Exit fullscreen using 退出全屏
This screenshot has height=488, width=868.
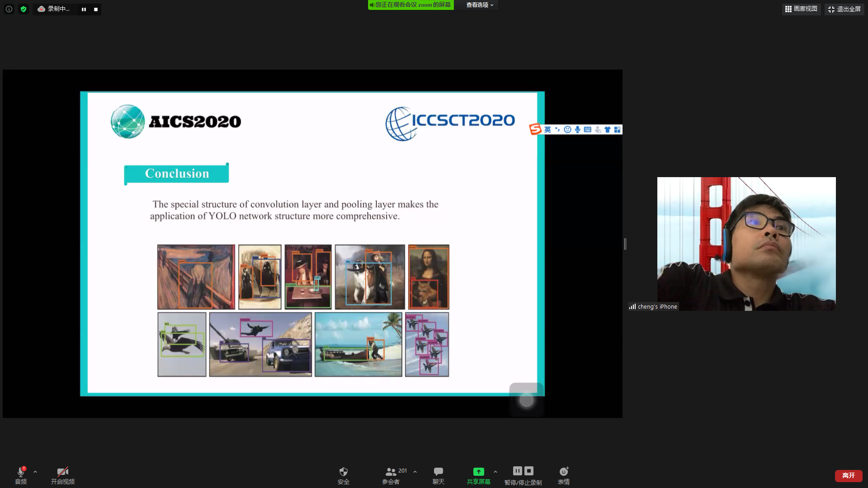click(x=844, y=9)
